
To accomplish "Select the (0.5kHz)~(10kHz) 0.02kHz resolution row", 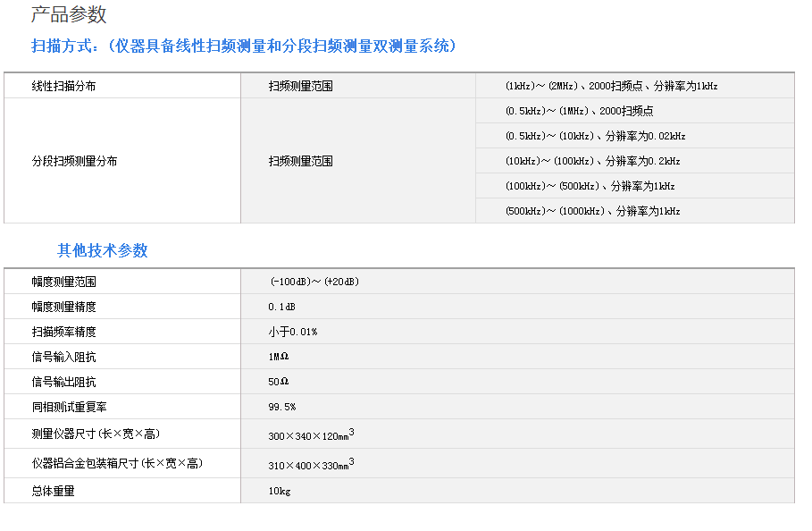I will tap(595, 136).
